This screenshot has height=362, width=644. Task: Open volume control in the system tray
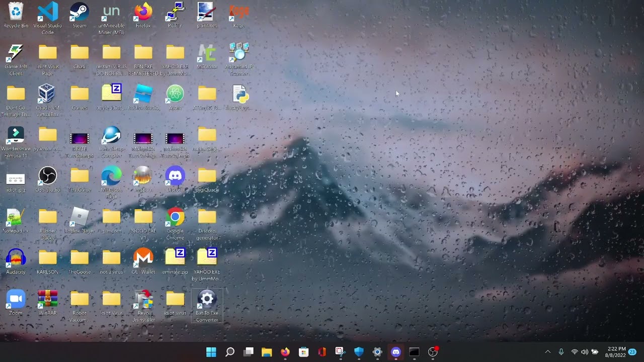click(585, 352)
